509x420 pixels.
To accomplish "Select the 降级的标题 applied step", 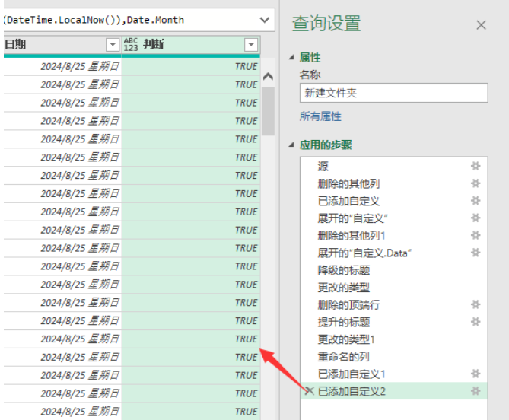I will click(344, 269).
